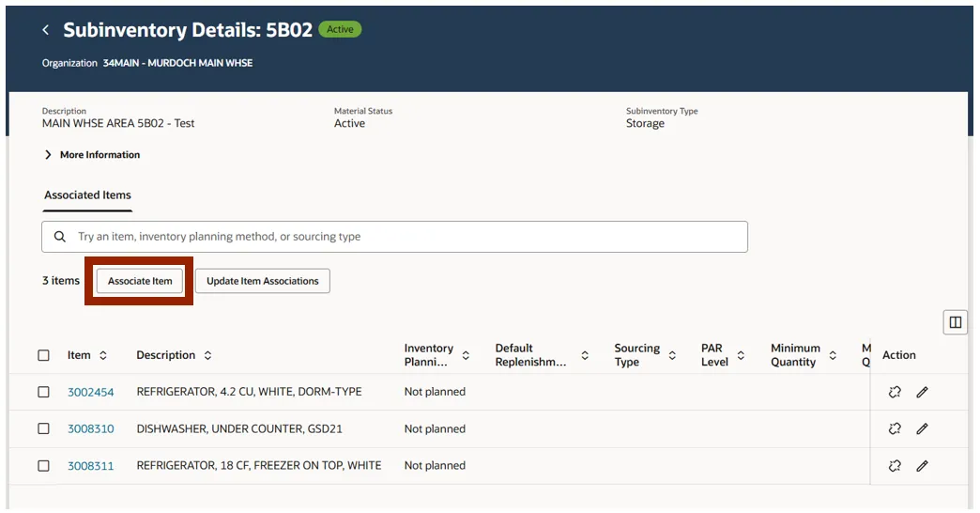Edit item 3002454 with the pencil icon

922,392
